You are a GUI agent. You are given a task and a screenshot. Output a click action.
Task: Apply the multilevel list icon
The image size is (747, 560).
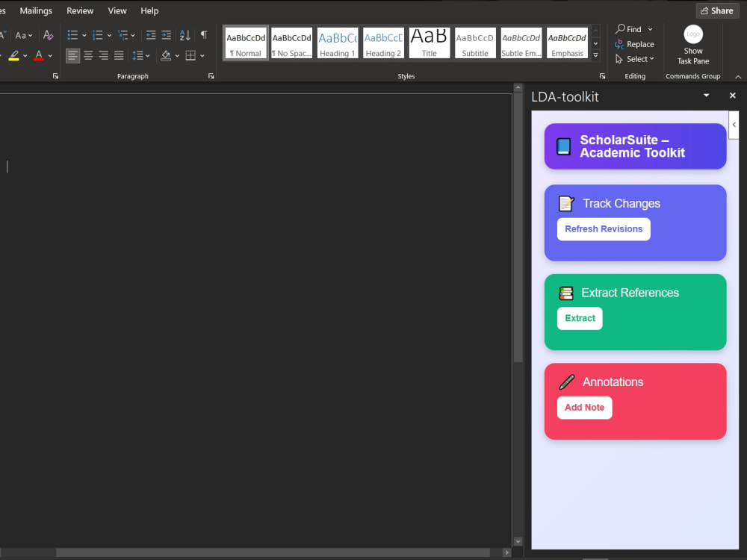click(x=123, y=35)
